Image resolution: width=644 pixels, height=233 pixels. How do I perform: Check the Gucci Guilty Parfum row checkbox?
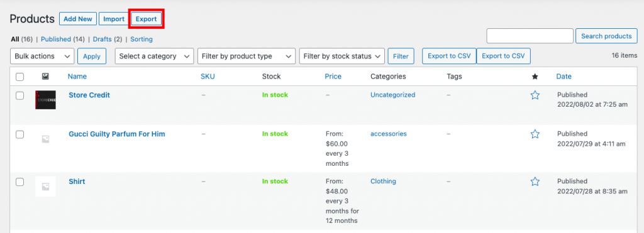point(19,134)
